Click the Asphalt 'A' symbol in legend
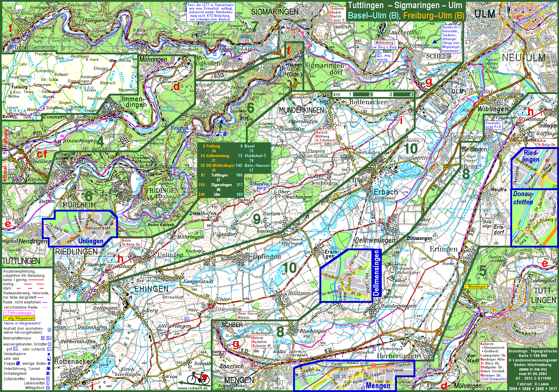This screenshot has height=392, width=559. [49, 330]
